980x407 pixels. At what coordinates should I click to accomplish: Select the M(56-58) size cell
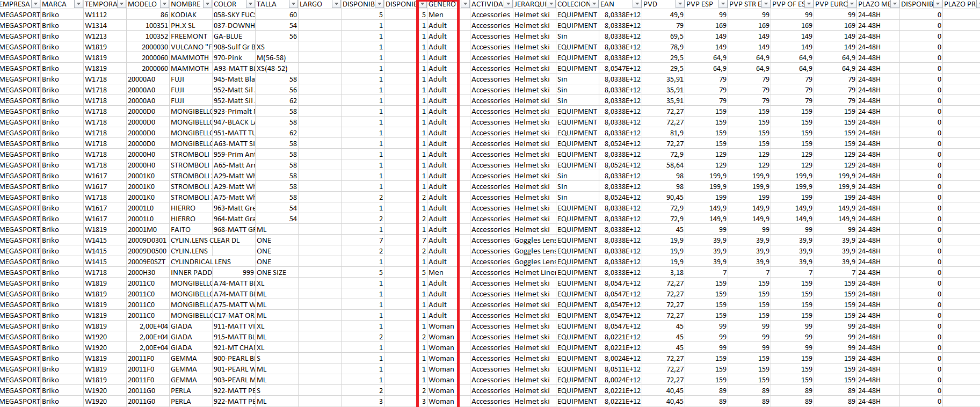pyautogui.click(x=277, y=58)
